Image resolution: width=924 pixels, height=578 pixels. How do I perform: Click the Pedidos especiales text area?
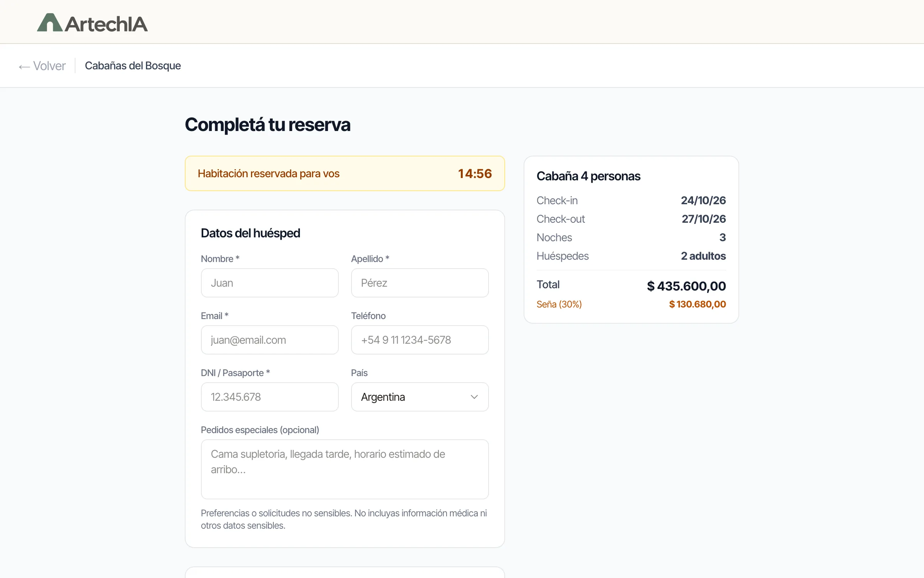(345, 469)
